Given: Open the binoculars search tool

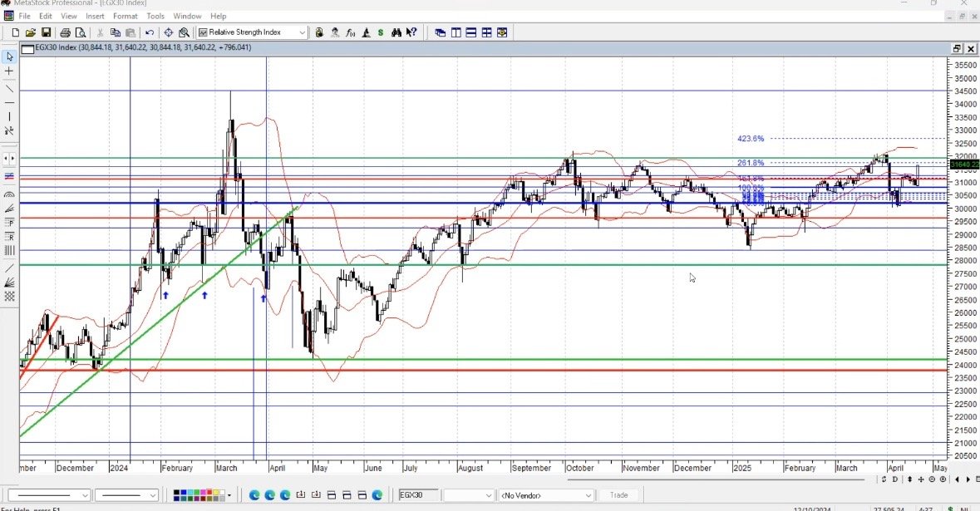Looking at the screenshot, I should (x=396, y=32).
